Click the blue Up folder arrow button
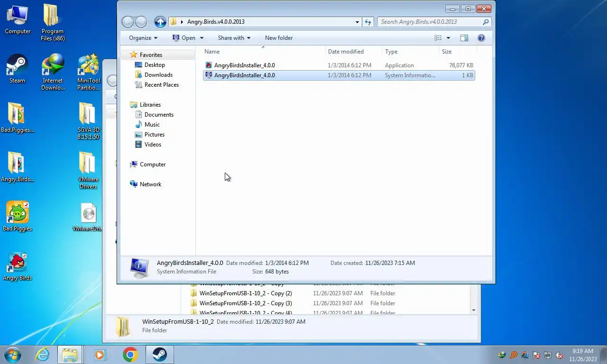 160,22
